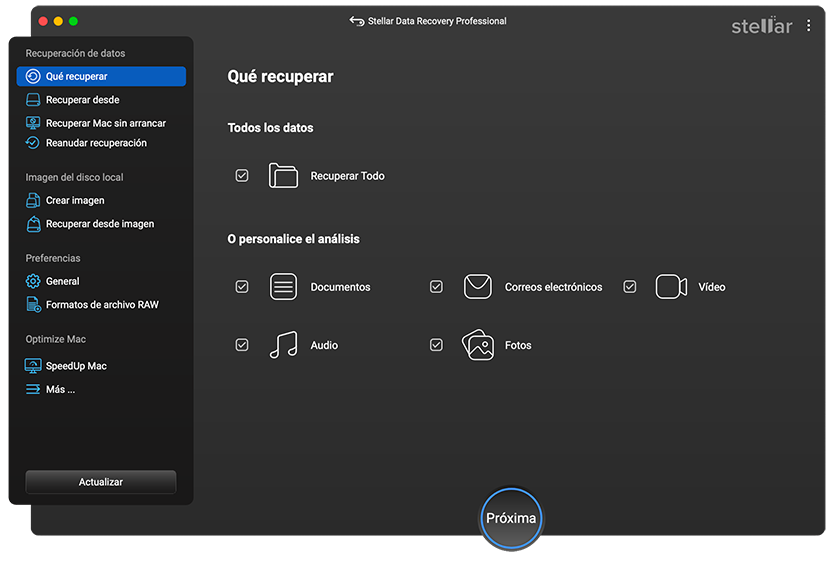
Task: Click the Recuperar desde imagen icon
Action: 33,224
